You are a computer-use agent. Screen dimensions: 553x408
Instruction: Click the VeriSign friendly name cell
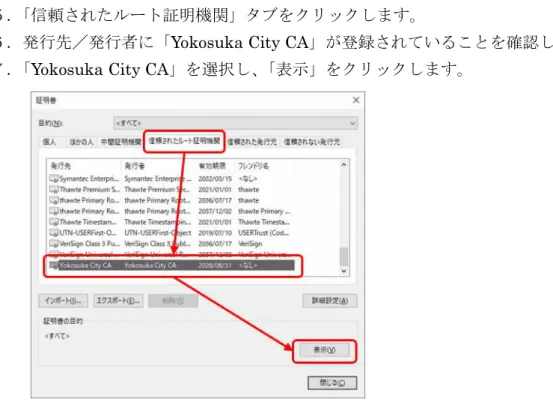click(250, 244)
